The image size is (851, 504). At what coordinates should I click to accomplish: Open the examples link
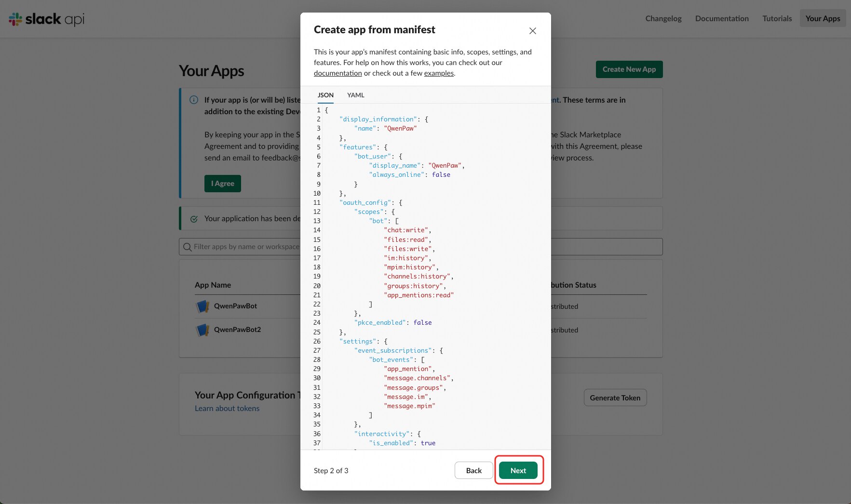[x=439, y=73]
